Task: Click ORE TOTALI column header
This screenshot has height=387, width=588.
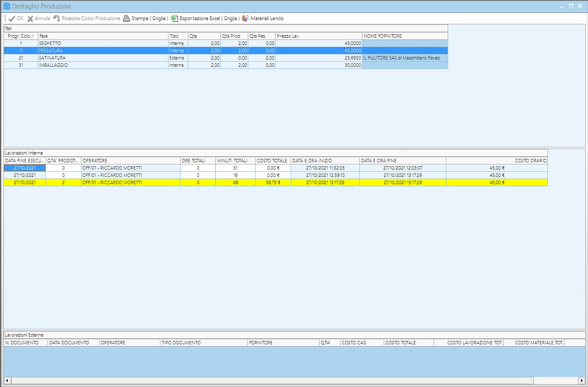Action: click(198, 161)
